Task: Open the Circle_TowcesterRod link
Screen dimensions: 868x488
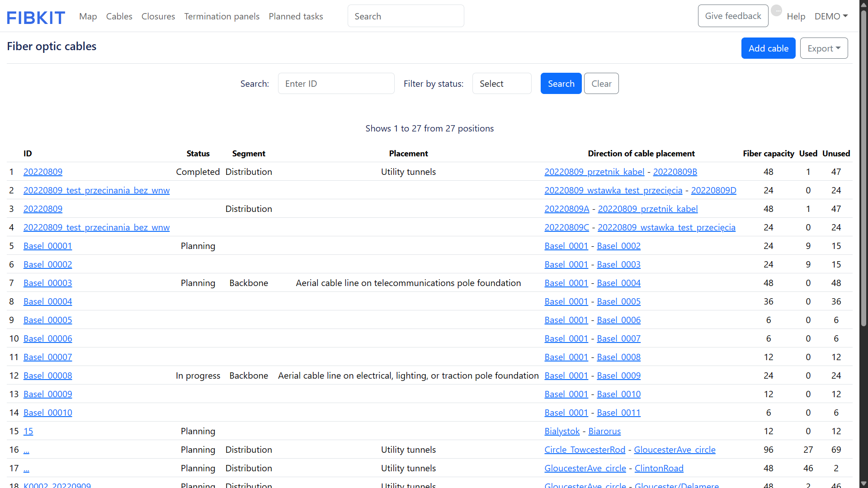Action: (x=585, y=450)
